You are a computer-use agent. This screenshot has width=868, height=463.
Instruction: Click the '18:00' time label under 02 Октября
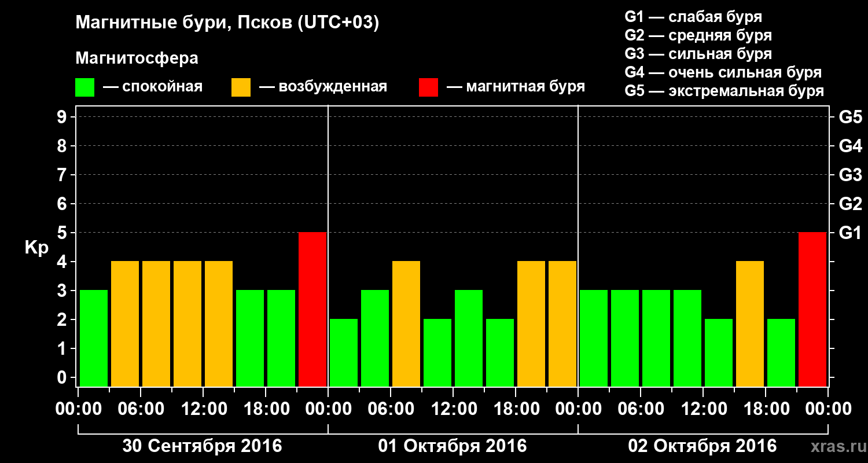[x=766, y=410]
